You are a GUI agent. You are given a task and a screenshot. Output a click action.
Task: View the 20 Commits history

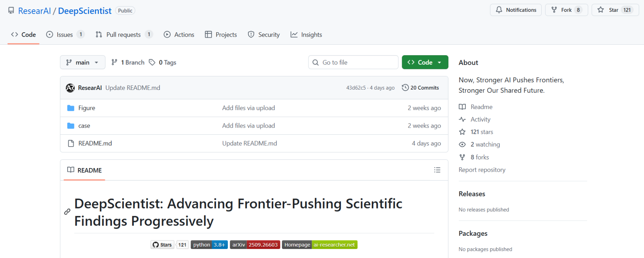point(420,88)
